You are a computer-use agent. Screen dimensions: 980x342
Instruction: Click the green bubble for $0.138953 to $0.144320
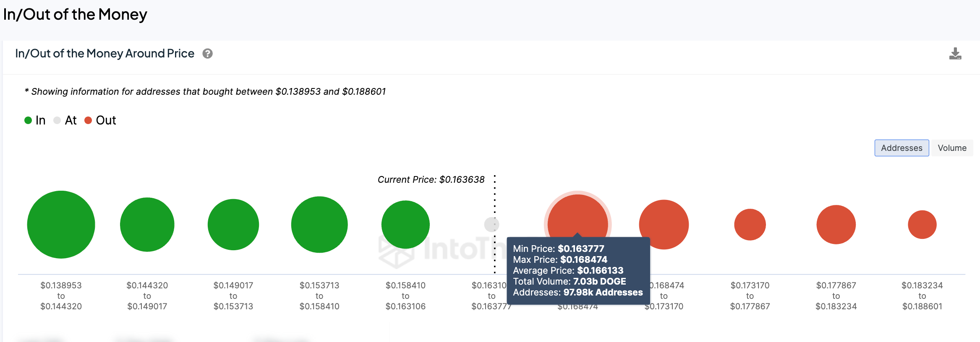pos(61,225)
